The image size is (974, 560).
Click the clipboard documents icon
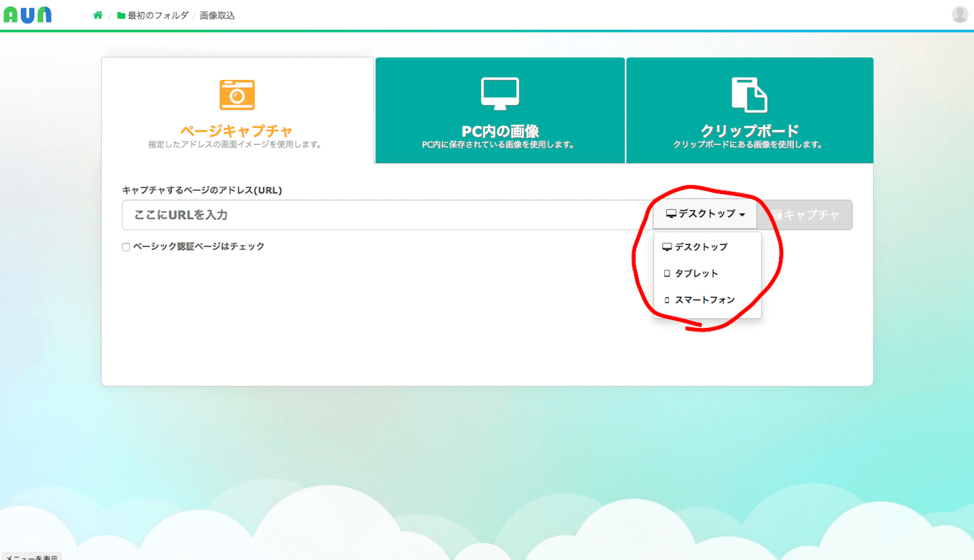749,95
